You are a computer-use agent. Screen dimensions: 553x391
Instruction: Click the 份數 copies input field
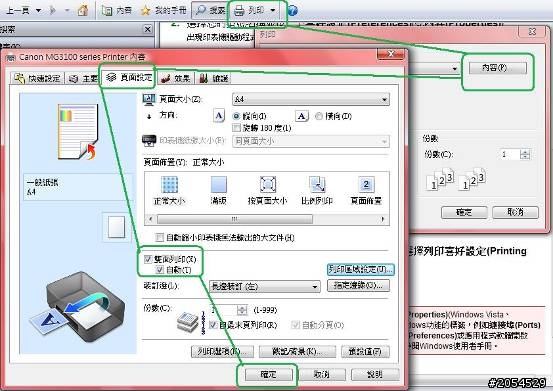(x=223, y=310)
